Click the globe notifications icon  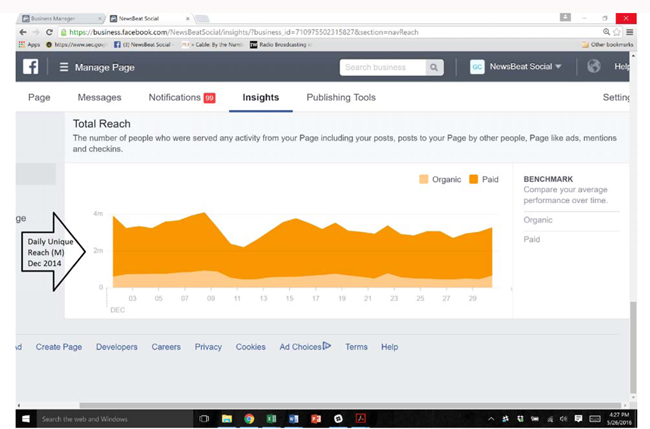click(x=594, y=67)
